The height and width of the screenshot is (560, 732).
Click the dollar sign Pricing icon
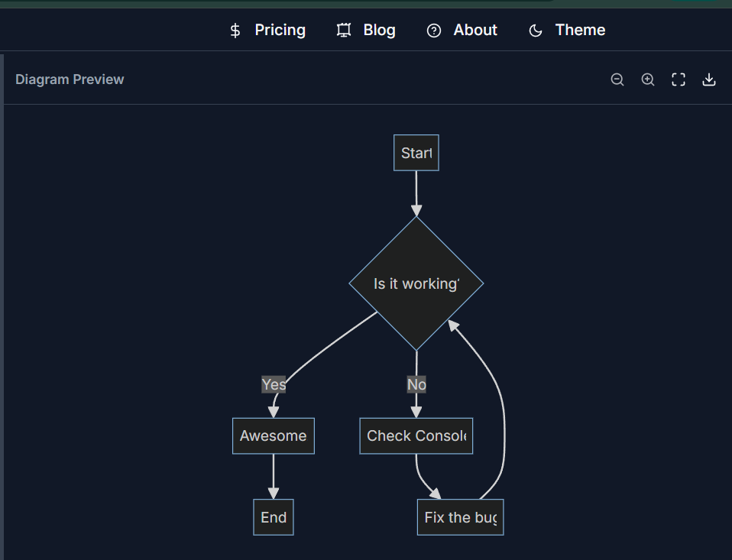coord(235,31)
